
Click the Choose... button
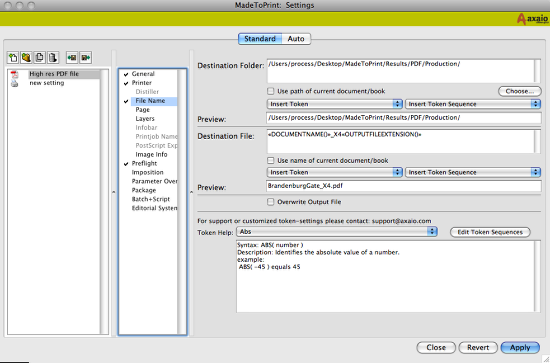tap(519, 91)
